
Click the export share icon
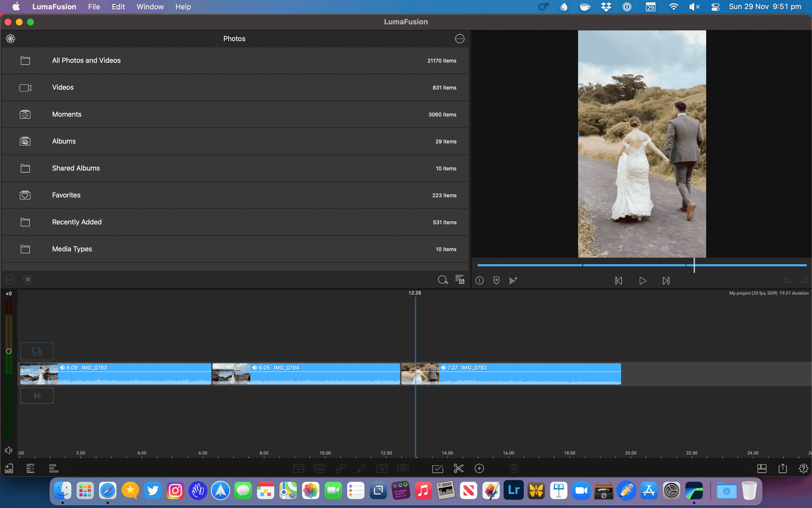point(783,469)
